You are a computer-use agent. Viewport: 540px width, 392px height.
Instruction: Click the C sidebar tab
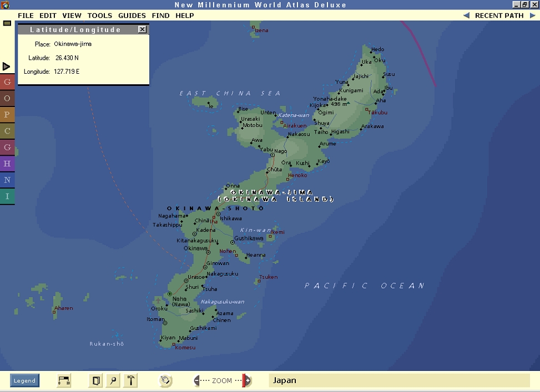(x=7, y=131)
